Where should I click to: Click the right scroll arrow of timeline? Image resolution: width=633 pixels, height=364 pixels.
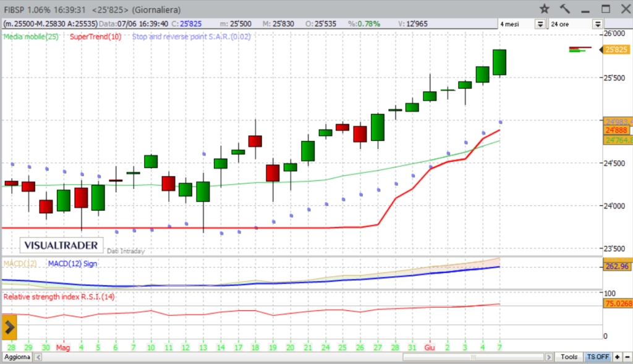(x=549, y=357)
